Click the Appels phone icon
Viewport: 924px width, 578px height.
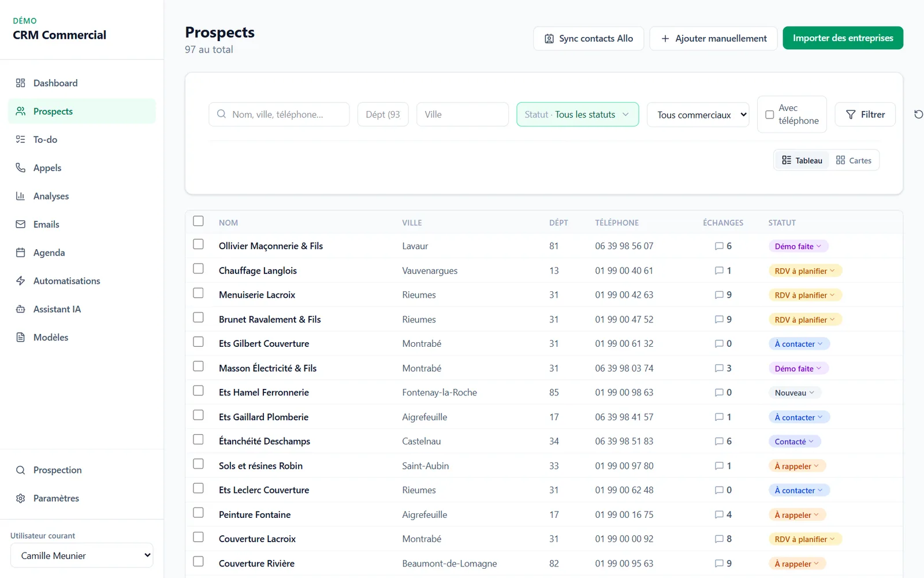pyautogui.click(x=21, y=168)
